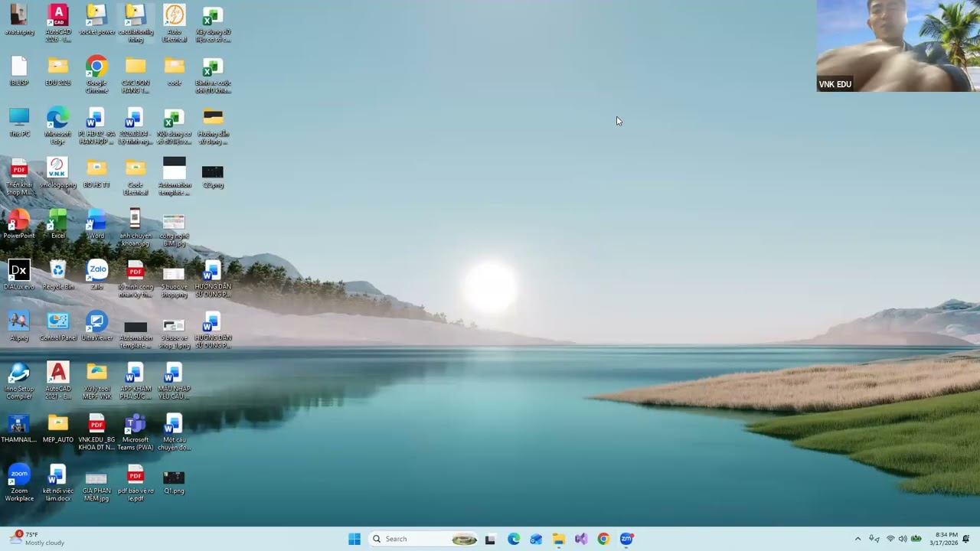Open the This PC desktop icon
This screenshot has height=551, width=980.
point(19,122)
